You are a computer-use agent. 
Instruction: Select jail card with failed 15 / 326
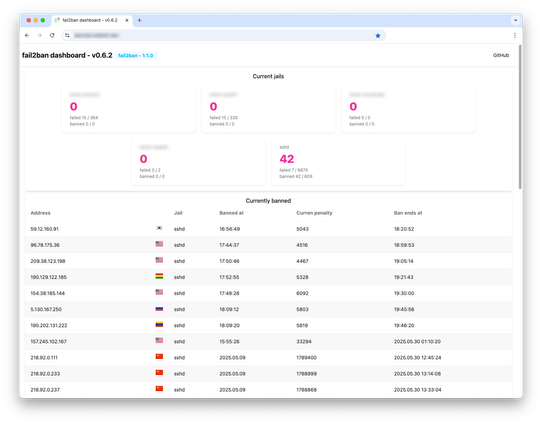(x=268, y=110)
